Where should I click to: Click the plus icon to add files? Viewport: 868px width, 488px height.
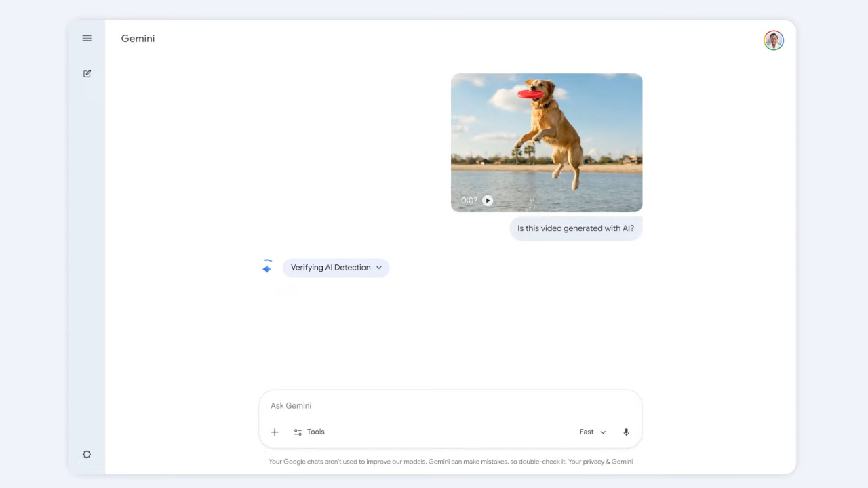[275, 432]
